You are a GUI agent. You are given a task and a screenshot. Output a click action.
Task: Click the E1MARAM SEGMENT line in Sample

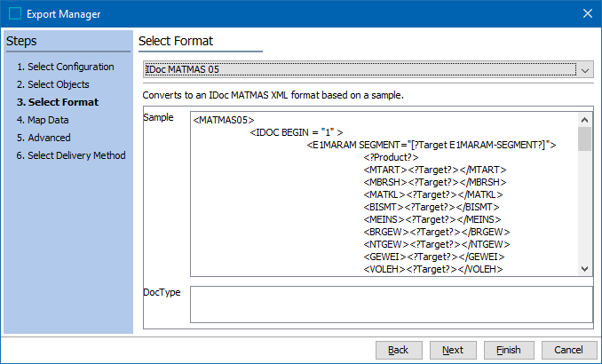coord(431,145)
